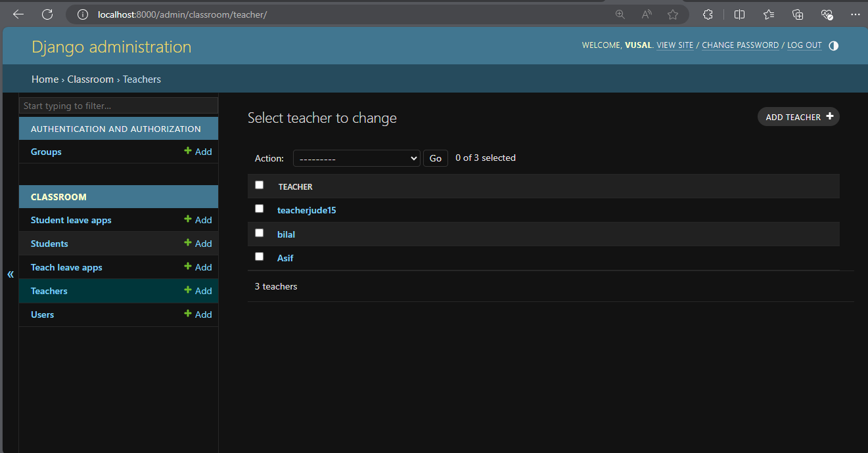Viewport: 868px width, 453px height.
Task: Open the Action dropdown
Action: point(356,158)
